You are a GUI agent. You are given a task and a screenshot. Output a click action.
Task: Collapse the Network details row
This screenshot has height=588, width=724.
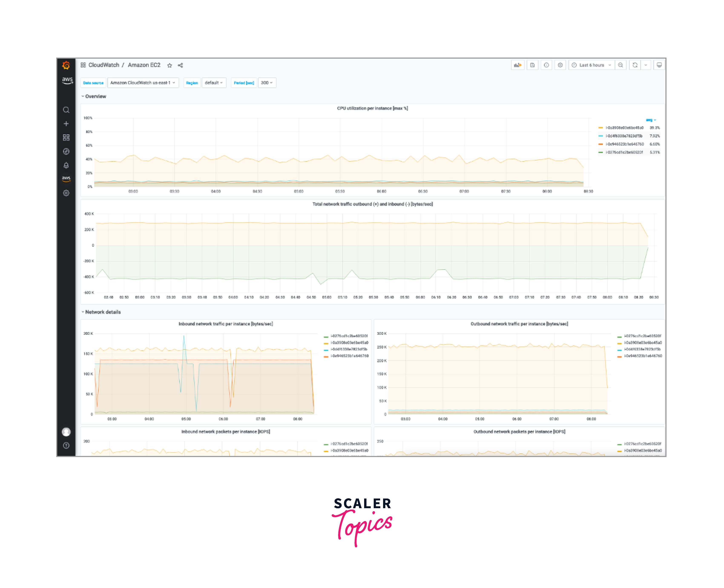(x=102, y=312)
